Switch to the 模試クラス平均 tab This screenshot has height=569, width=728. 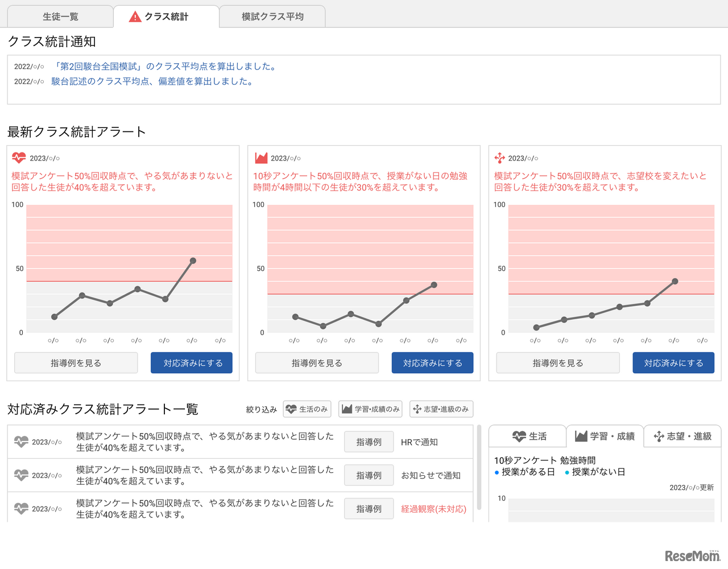point(271,17)
